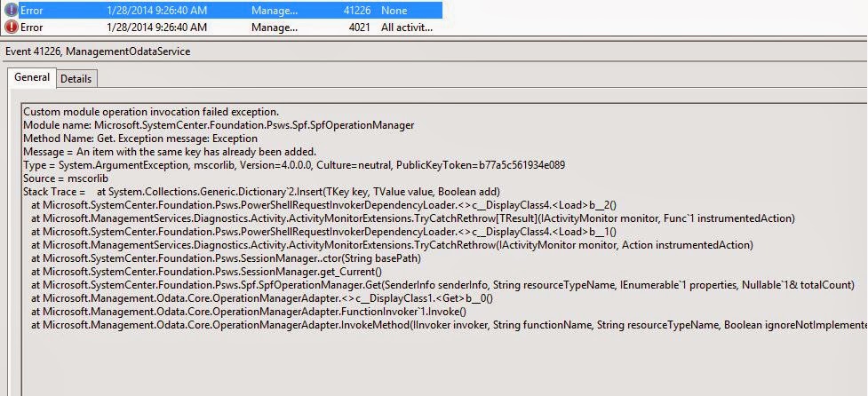The height and width of the screenshot is (396, 868).
Task: Click the date 1/28/2014 9:26:40 AM on the 41226 row
Action: 156,11
